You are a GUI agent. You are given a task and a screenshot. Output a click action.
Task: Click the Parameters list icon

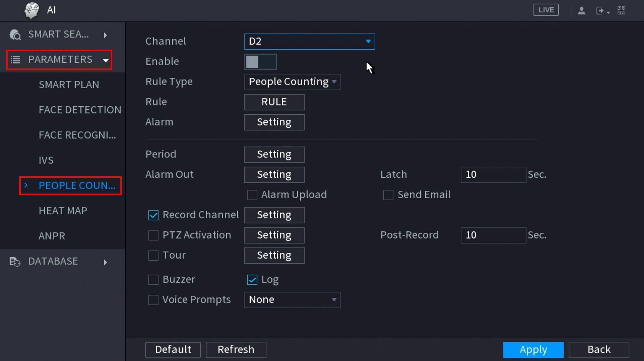(x=15, y=60)
